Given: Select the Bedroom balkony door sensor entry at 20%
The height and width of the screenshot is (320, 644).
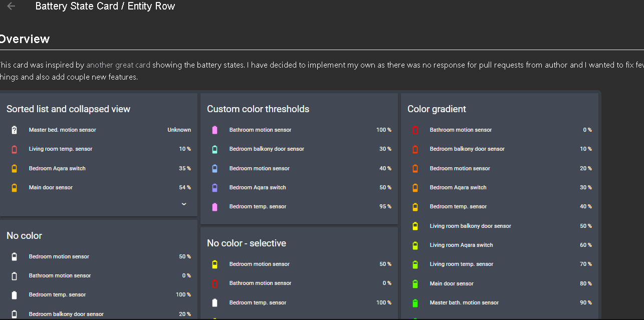Looking at the screenshot, I should coord(66,313).
